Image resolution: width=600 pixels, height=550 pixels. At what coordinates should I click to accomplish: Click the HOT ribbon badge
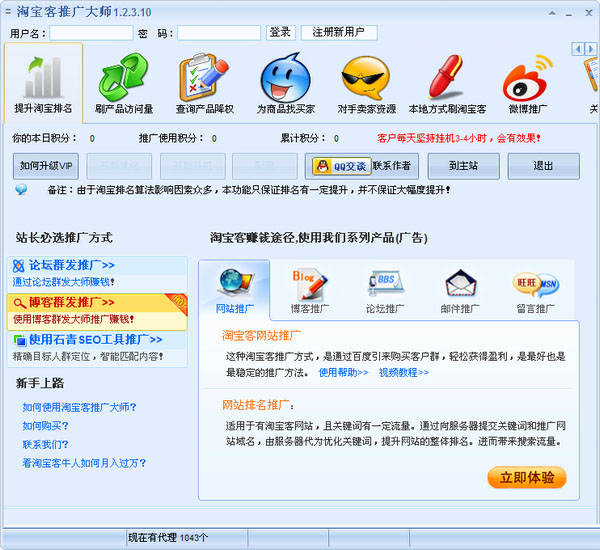click(178, 303)
